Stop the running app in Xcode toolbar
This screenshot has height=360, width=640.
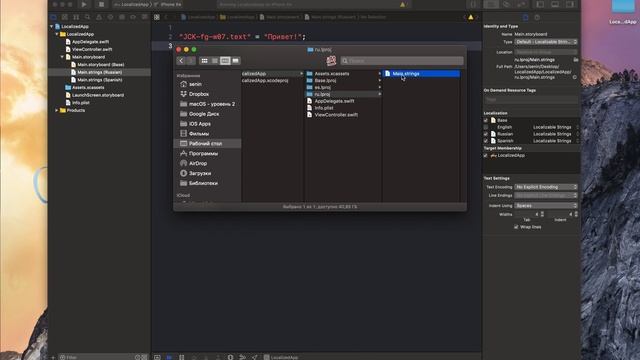click(101, 4)
